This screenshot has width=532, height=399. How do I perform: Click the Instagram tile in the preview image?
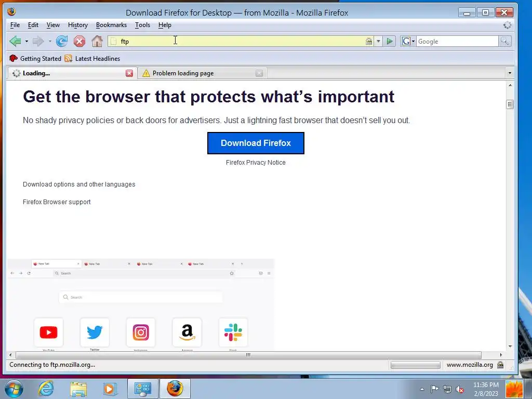141,332
